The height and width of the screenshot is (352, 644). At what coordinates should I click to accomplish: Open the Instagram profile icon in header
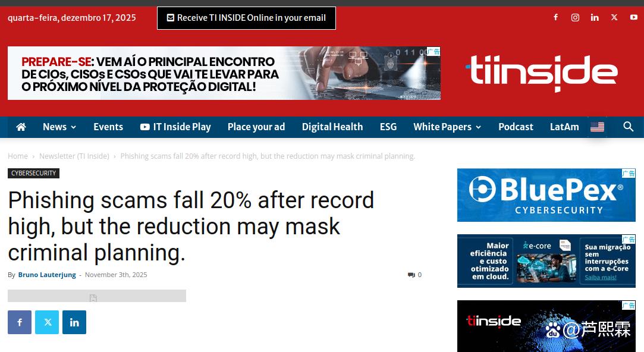point(575,17)
